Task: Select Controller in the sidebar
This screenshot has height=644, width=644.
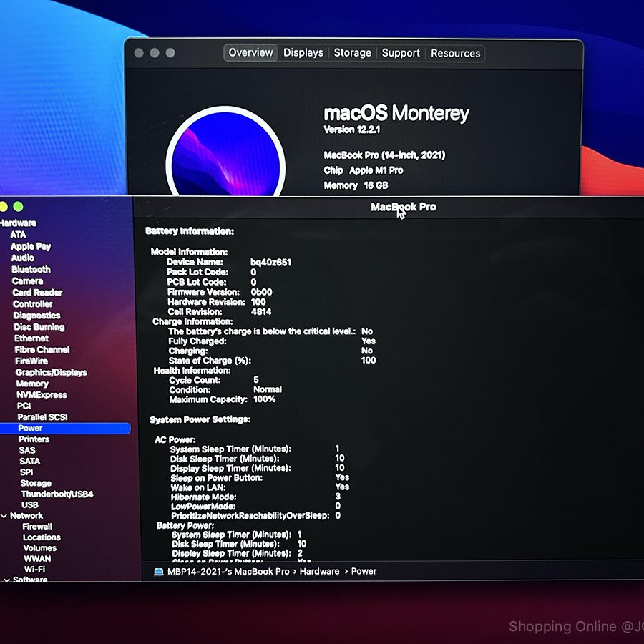Action: [x=33, y=304]
